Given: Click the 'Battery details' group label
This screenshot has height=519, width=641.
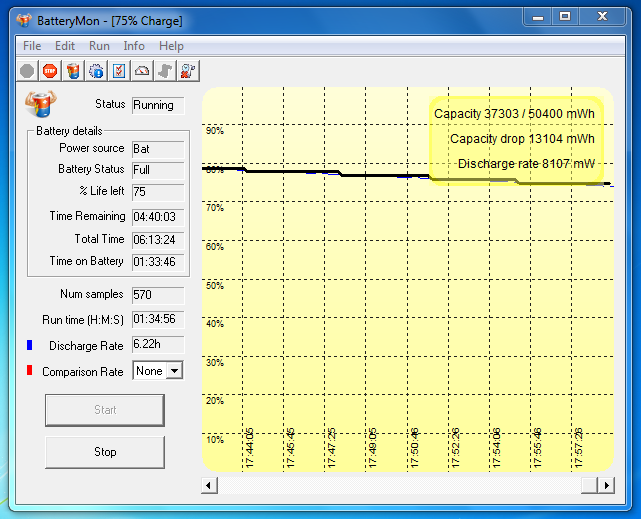Looking at the screenshot, I should (x=69, y=131).
